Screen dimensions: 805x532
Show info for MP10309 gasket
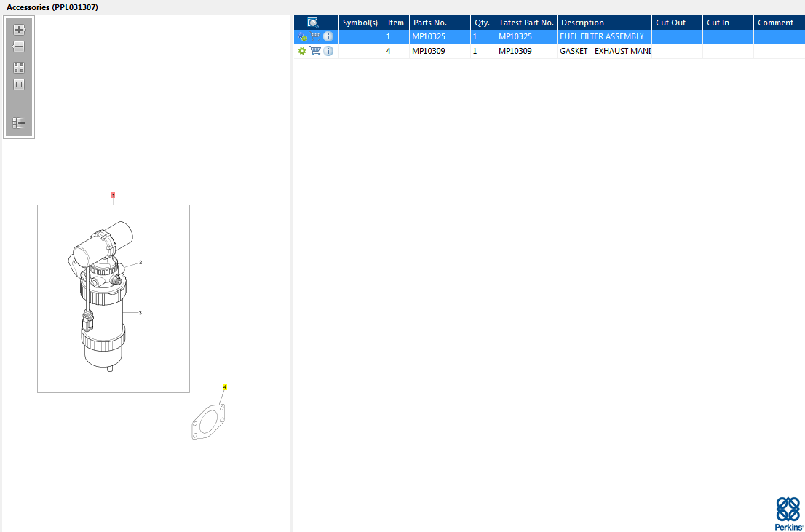pos(328,51)
